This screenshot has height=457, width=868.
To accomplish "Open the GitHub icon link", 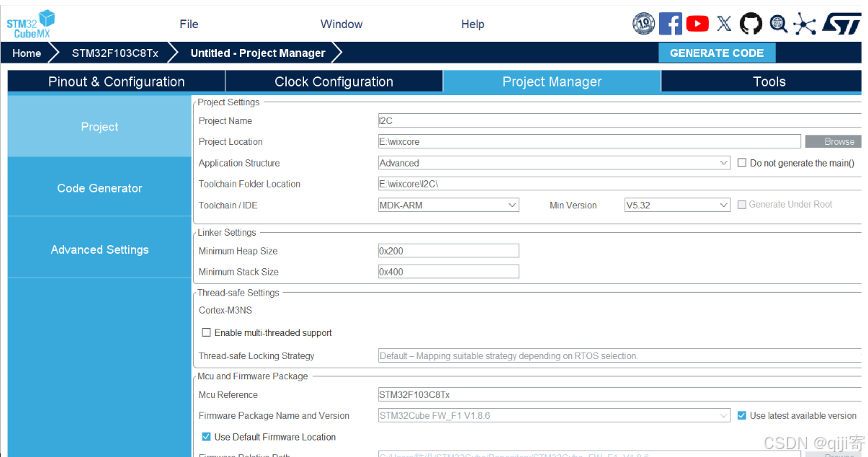I will coord(751,24).
